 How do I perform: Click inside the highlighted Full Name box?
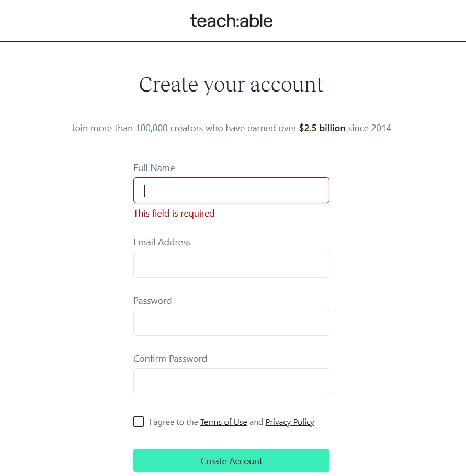[231, 190]
